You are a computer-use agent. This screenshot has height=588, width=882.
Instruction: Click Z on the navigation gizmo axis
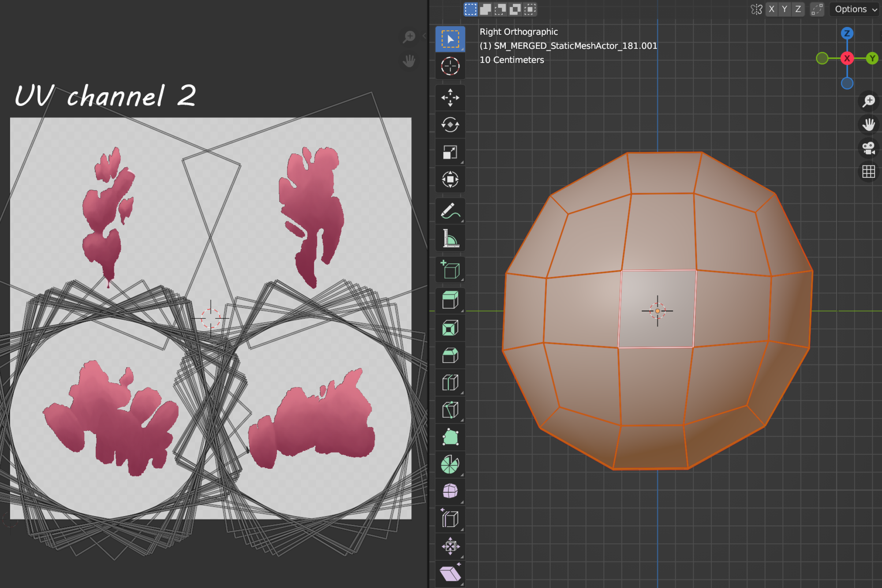point(847,33)
